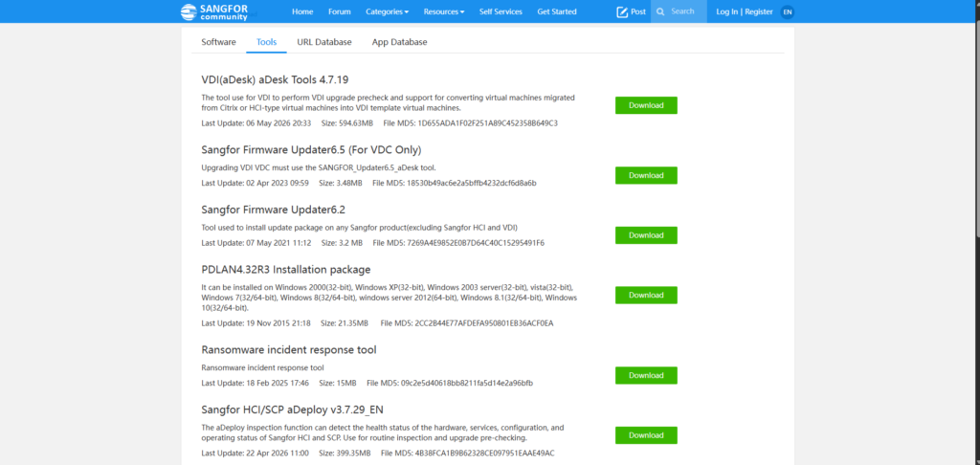Switch to the App Database tab
980x465 pixels.
[x=399, y=42]
